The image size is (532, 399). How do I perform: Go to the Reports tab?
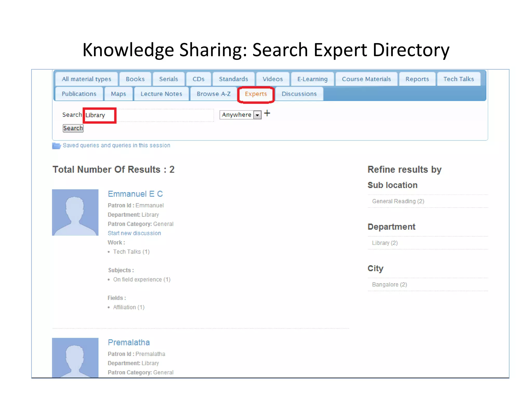[417, 79]
